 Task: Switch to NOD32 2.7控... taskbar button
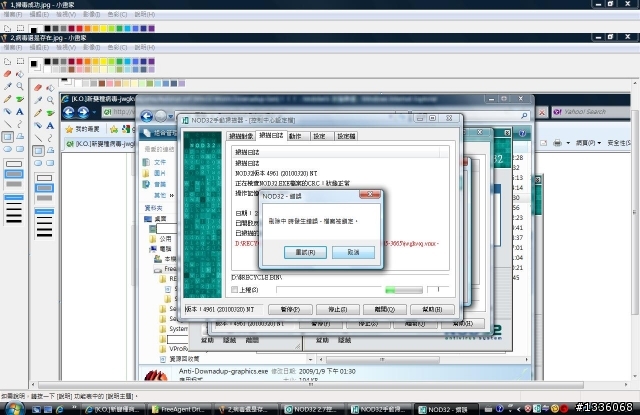tap(313, 409)
